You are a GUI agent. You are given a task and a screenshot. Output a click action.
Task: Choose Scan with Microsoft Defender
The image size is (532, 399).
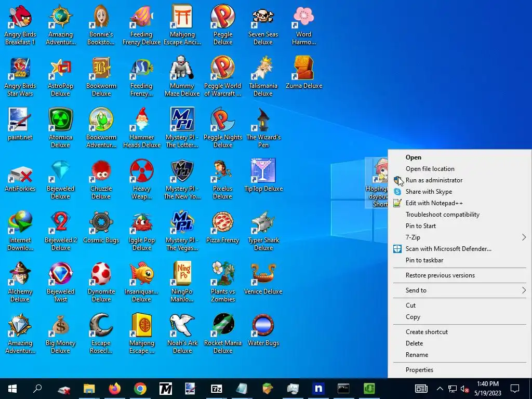pyautogui.click(x=460, y=249)
